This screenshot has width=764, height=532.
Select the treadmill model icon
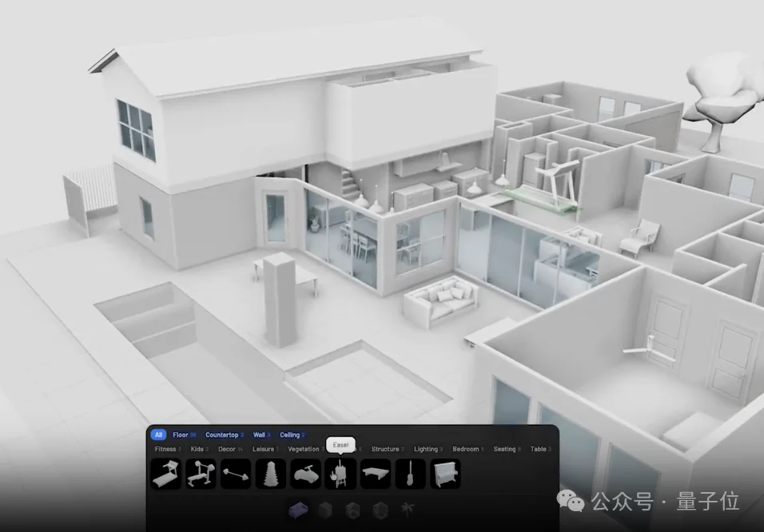click(x=167, y=474)
